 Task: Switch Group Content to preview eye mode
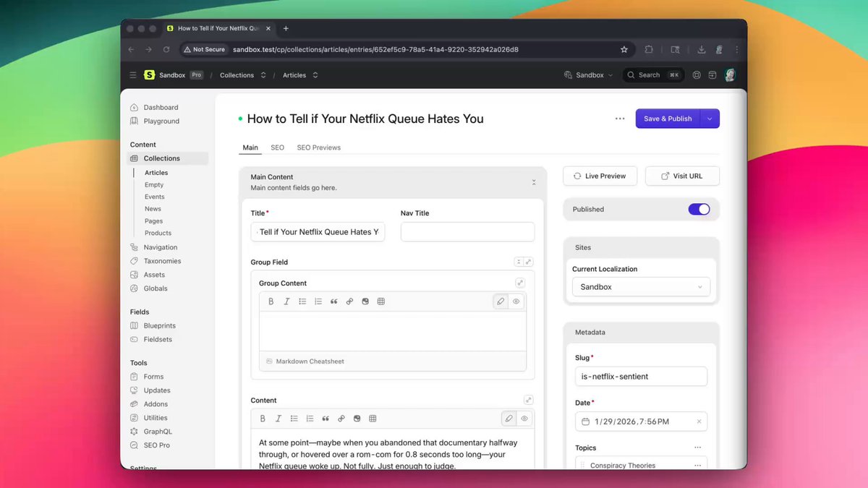[516, 301]
